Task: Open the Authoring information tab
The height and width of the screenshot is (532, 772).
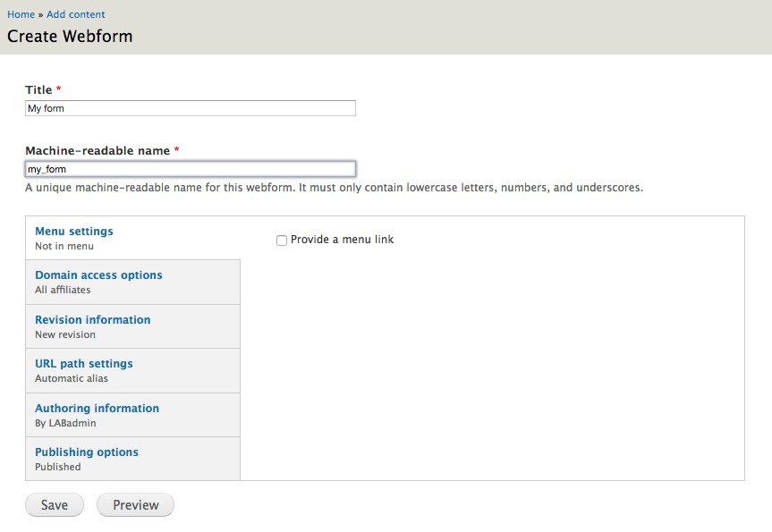Action: click(x=97, y=408)
